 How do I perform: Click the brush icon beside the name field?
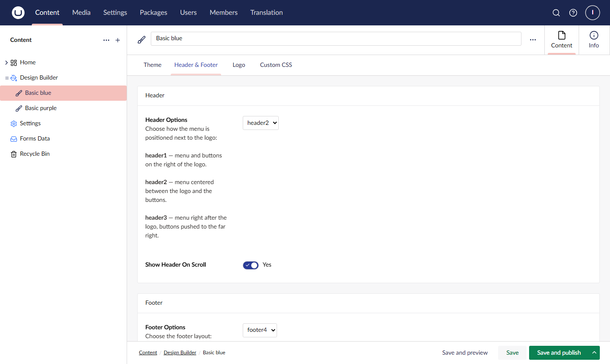click(141, 40)
